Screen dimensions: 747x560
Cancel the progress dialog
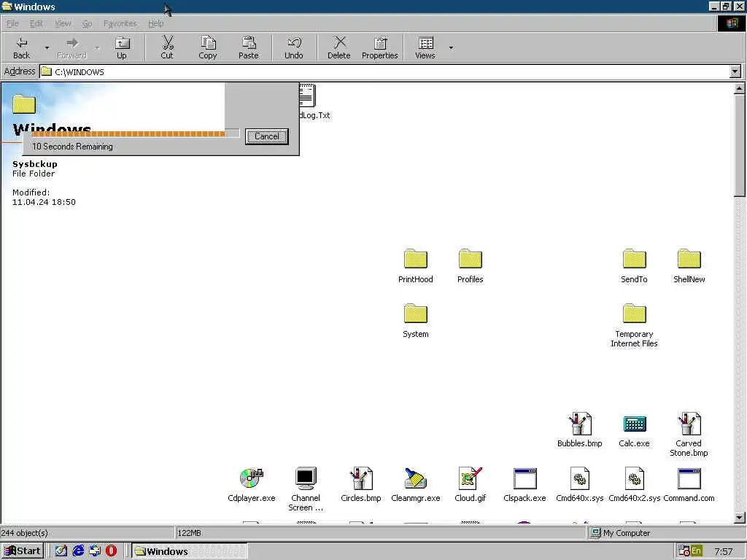pyautogui.click(x=267, y=136)
